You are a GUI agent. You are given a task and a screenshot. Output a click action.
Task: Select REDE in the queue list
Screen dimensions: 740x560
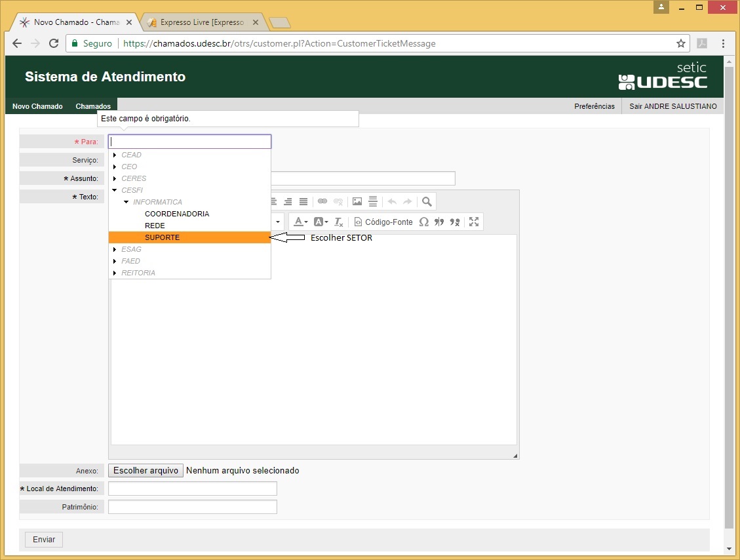[x=155, y=226]
